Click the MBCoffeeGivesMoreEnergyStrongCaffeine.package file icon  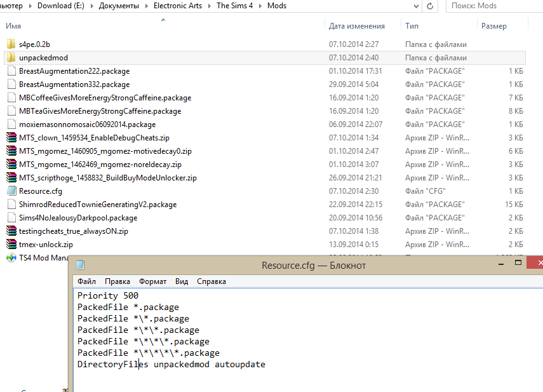[11, 98]
